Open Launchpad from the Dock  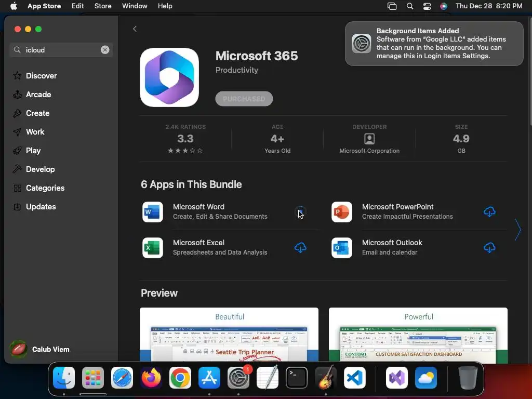coord(93,378)
